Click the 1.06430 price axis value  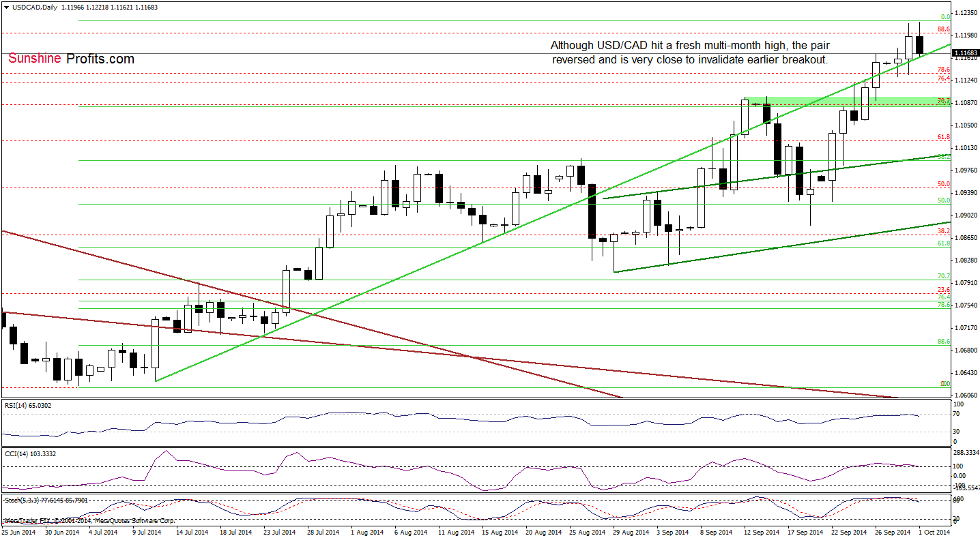966,372
